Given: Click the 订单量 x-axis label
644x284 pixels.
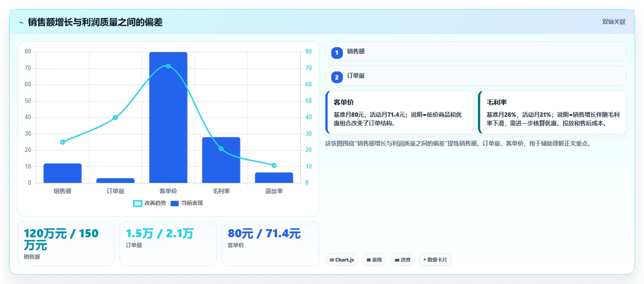Looking at the screenshot, I should pyautogui.click(x=115, y=191).
